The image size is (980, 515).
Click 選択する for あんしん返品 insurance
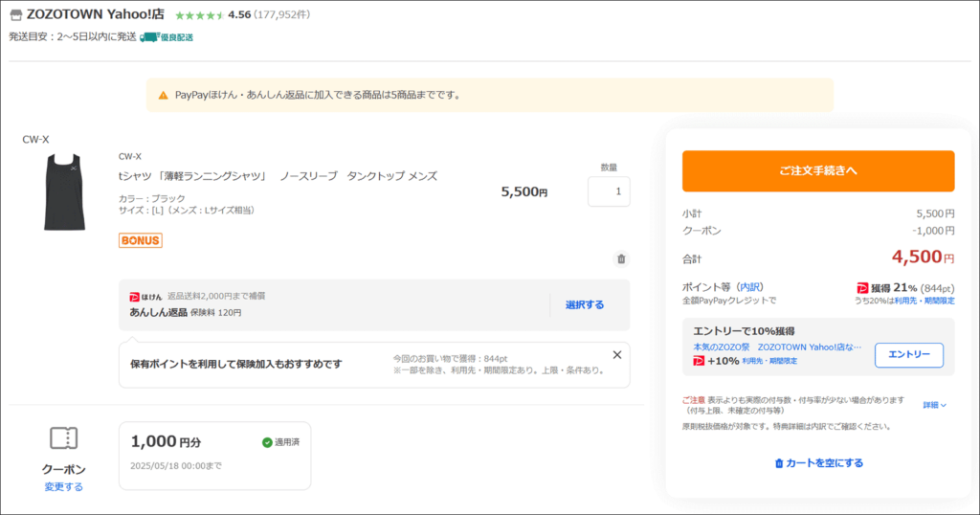[585, 305]
